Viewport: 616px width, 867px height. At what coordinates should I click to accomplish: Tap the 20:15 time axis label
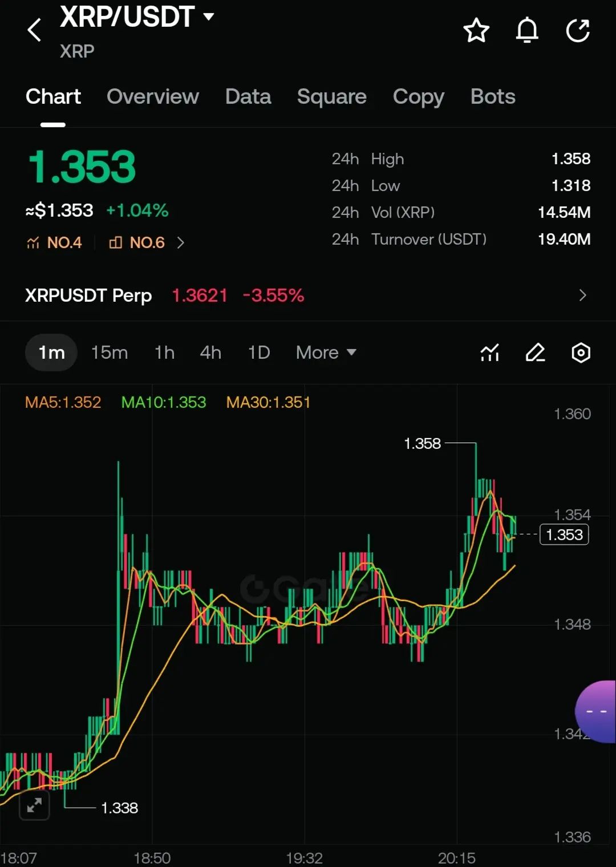click(x=456, y=858)
